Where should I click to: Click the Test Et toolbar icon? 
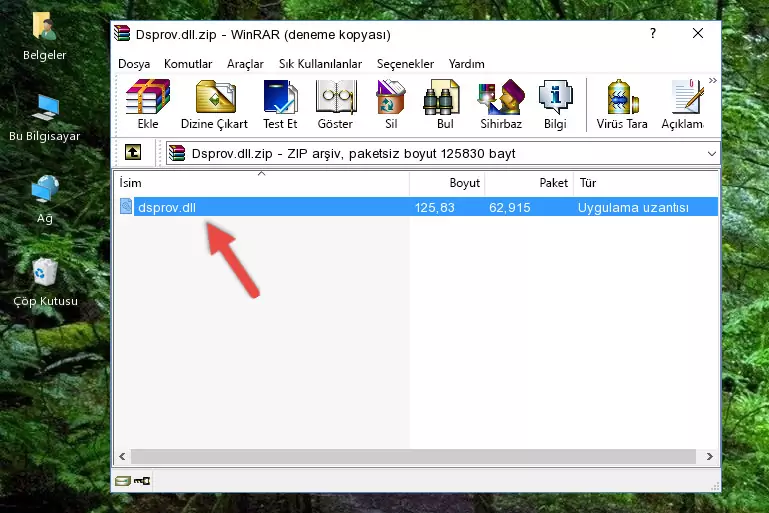click(280, 104)
